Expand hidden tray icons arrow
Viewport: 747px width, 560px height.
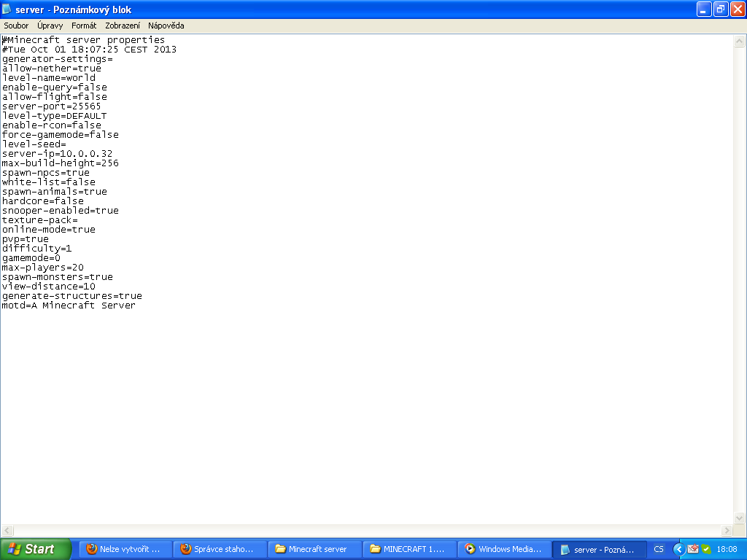pos(678,549)
